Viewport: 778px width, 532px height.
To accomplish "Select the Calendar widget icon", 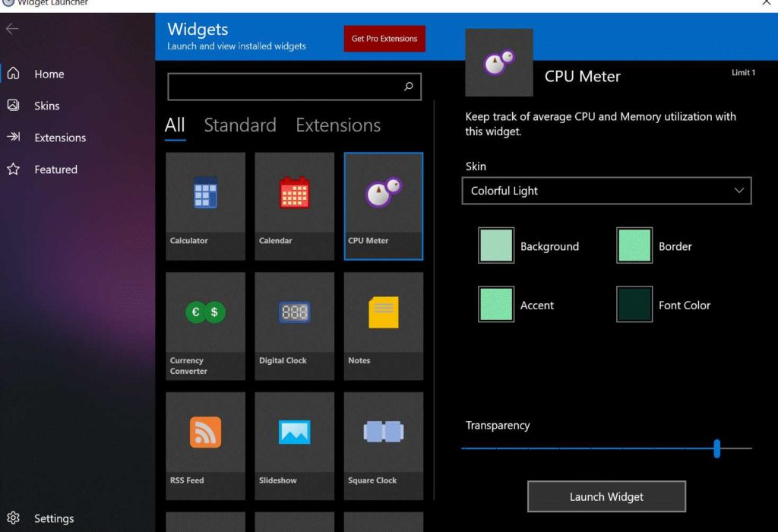I will [x=294, y=193].
